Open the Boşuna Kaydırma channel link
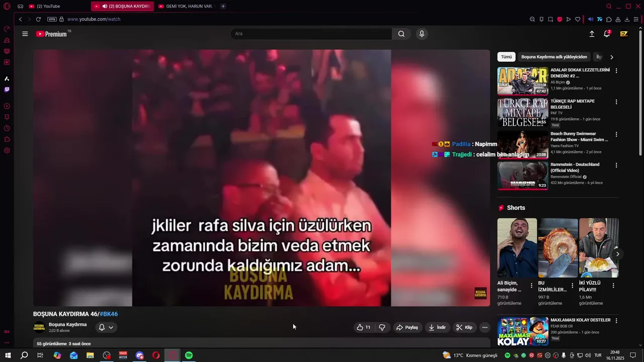 (67, 325)
